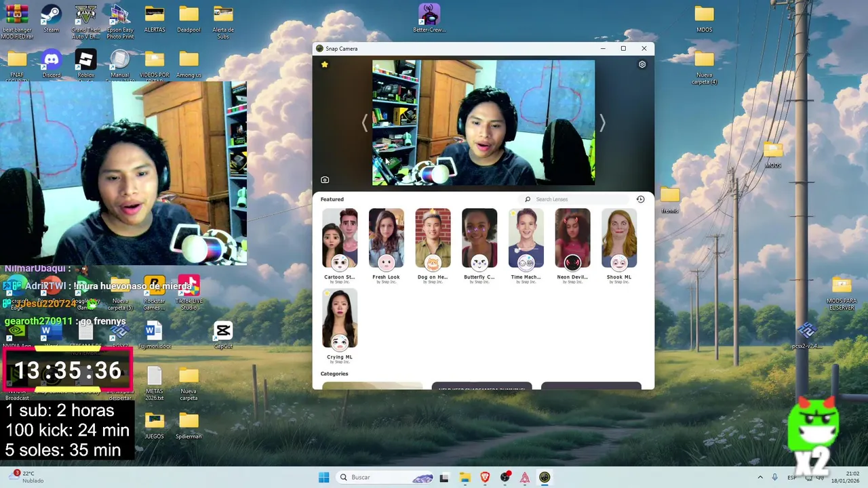Select the Butterfly C... lens
The image size is (868, 488).
pos(479,245)
